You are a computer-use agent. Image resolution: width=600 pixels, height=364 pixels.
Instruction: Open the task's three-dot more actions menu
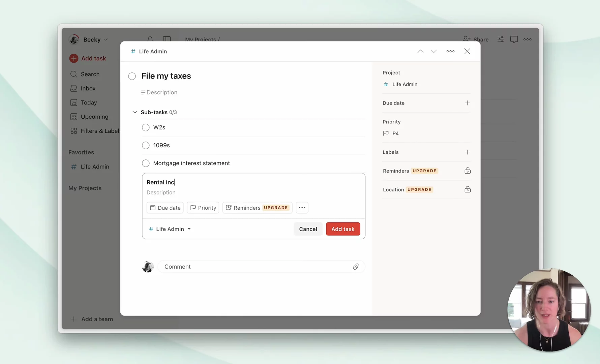[x=450, y=51]
